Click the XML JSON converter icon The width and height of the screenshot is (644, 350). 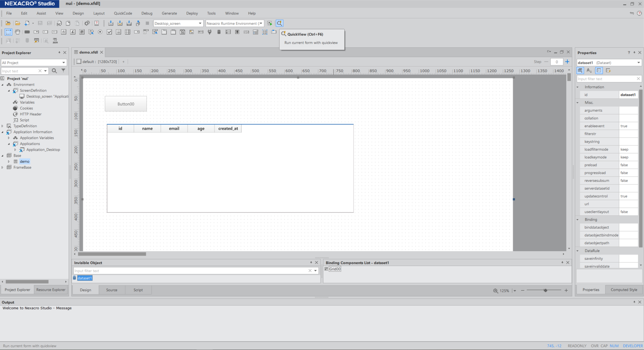(x=55, y=41)
